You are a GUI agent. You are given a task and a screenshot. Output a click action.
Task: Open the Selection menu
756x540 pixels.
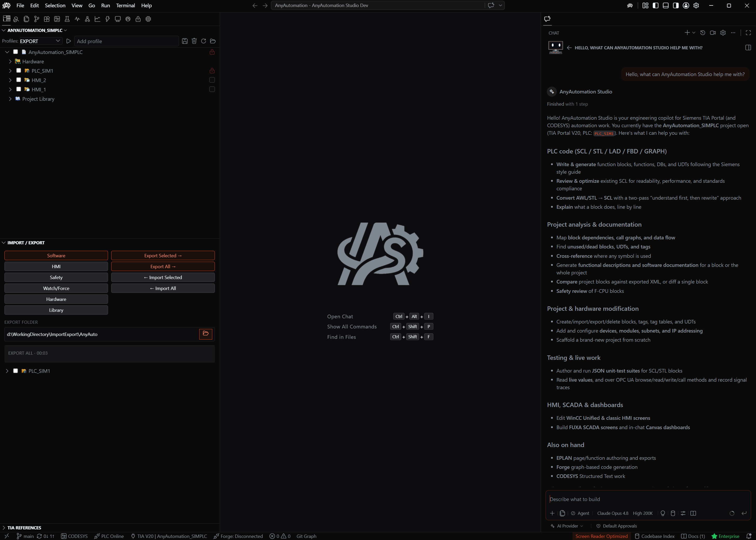tap(55, 5)
